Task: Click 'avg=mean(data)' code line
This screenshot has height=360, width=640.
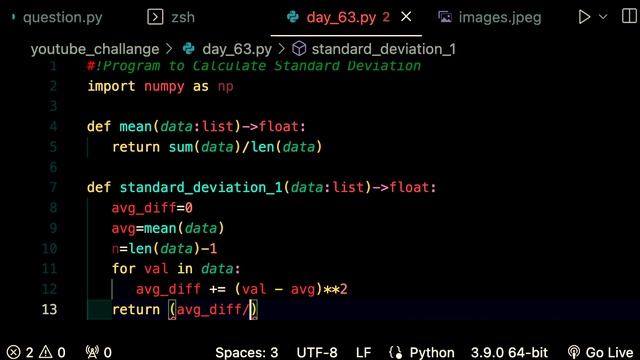Action: coord(168,228)
